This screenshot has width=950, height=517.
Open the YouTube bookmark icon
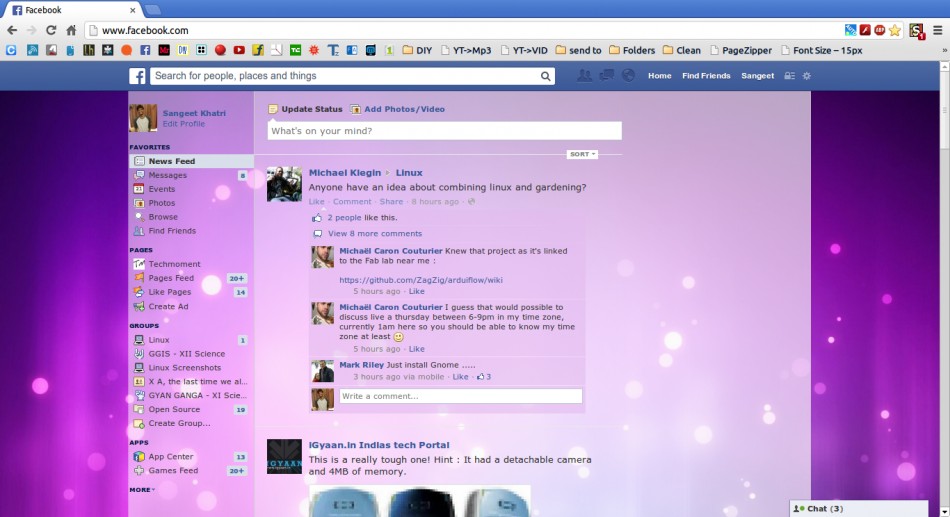pos(239,50)
